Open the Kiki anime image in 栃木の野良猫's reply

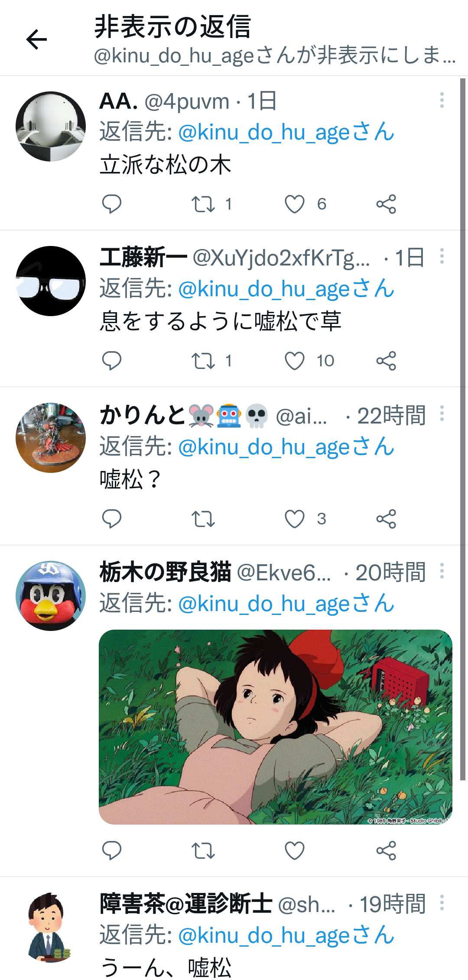coord(276,727)
